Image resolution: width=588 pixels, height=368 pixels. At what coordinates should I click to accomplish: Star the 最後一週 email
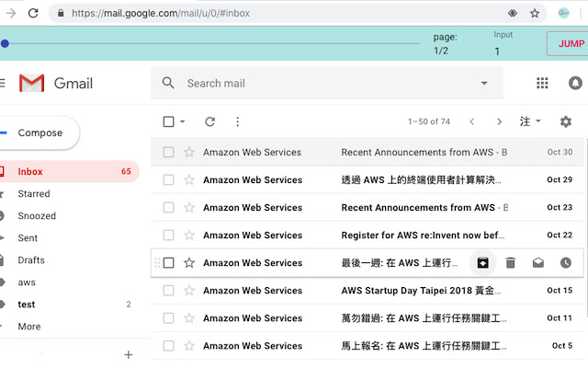[189, 262]
